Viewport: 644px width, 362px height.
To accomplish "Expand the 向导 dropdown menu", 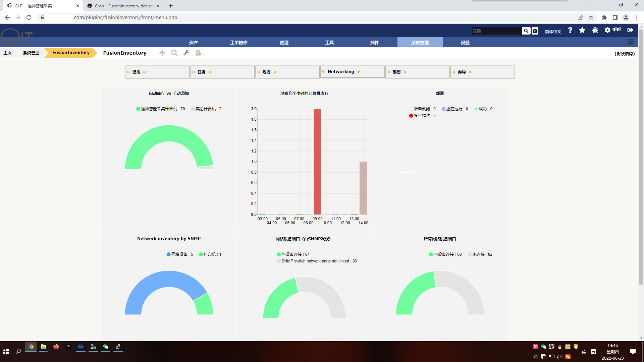I will 483,72.
